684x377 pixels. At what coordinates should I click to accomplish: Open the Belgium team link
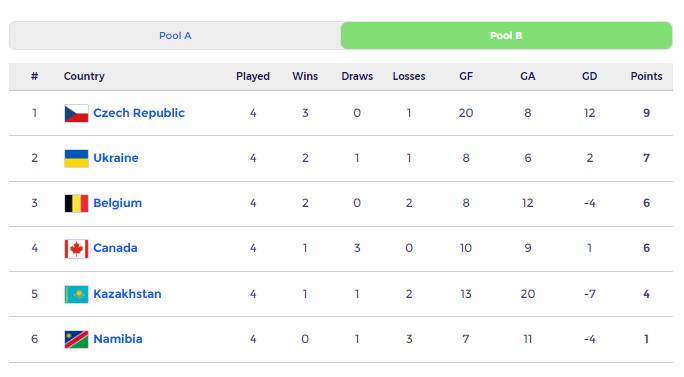click(x=118, y=203)
